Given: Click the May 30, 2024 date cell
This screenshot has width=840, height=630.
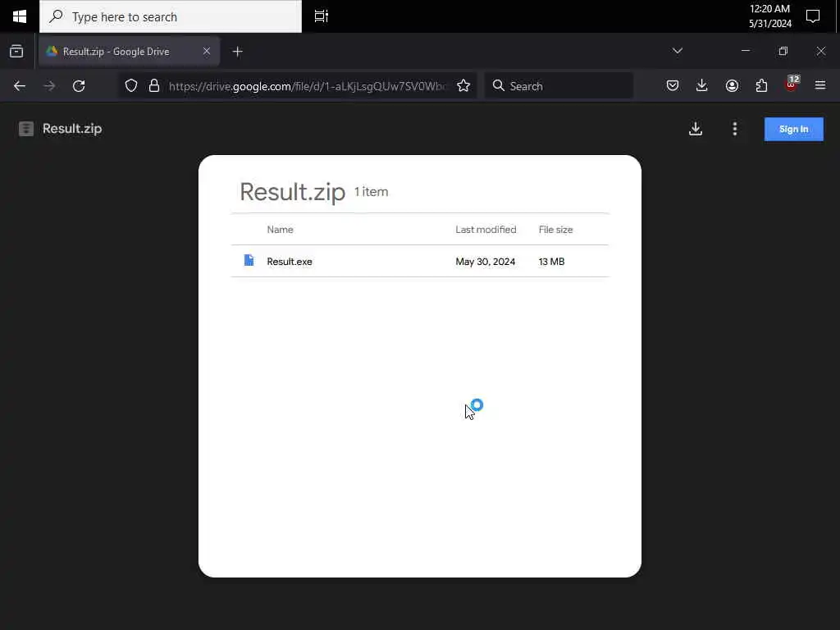Looking at the screenshot, I should point(486,262).
